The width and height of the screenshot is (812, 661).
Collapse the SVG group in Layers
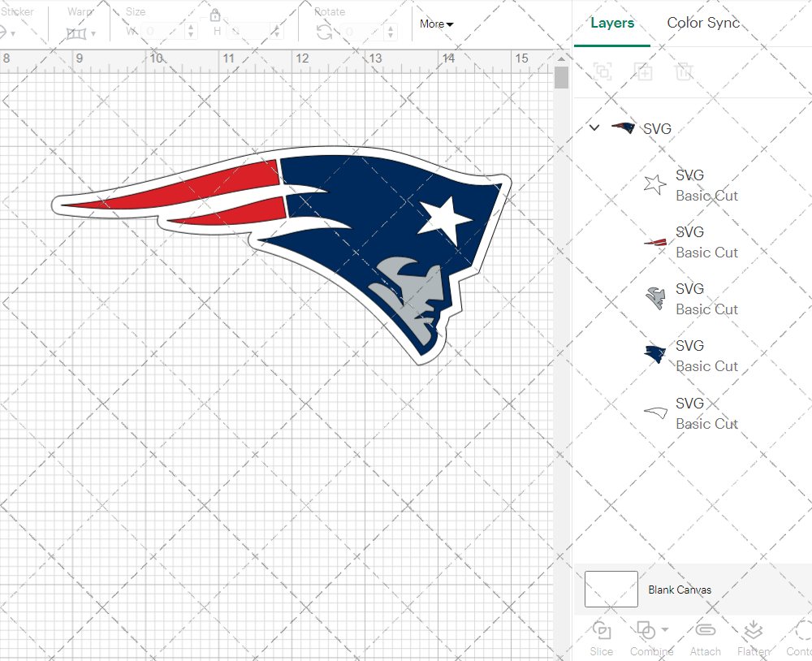[x=594, y=127]
